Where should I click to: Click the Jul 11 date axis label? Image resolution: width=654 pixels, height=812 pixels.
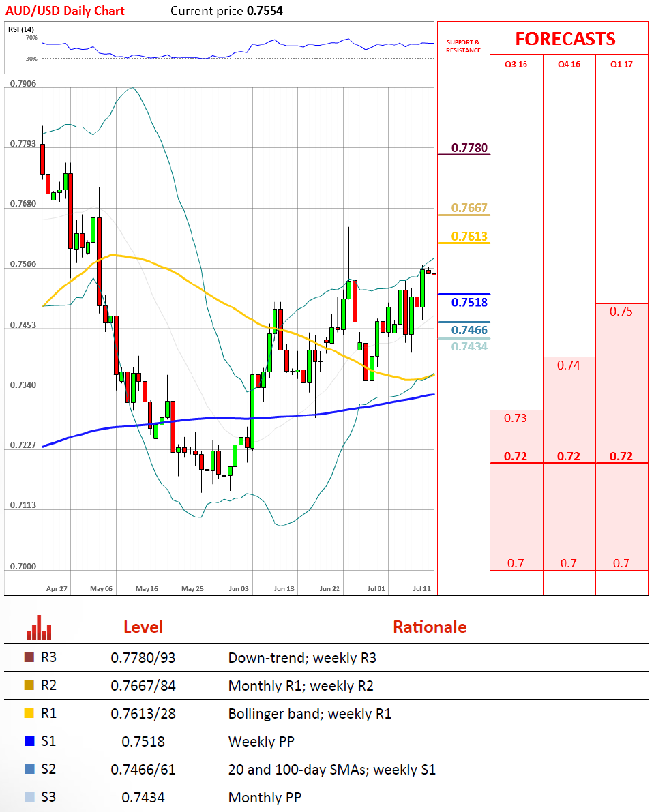[x=421, y=589]
